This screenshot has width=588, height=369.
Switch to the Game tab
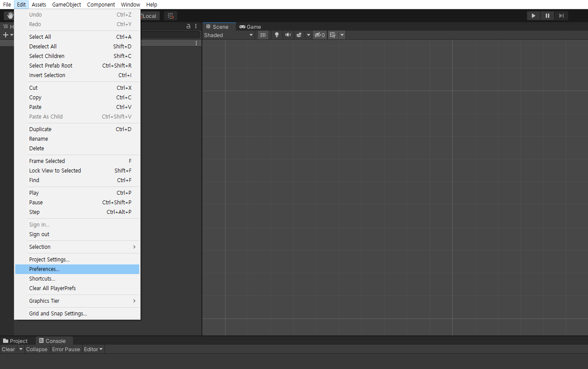point(250,27)
